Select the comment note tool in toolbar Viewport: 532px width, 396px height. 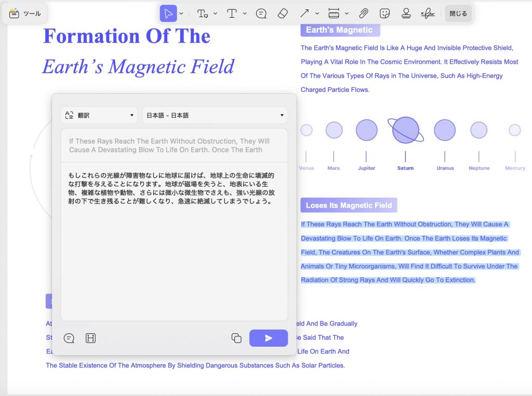click(x=261, y=13)
